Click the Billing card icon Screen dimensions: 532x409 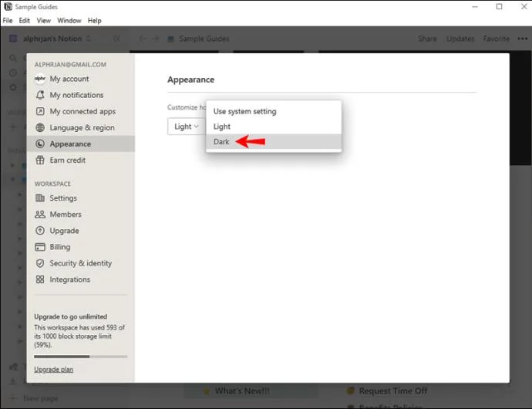[40, 247]
